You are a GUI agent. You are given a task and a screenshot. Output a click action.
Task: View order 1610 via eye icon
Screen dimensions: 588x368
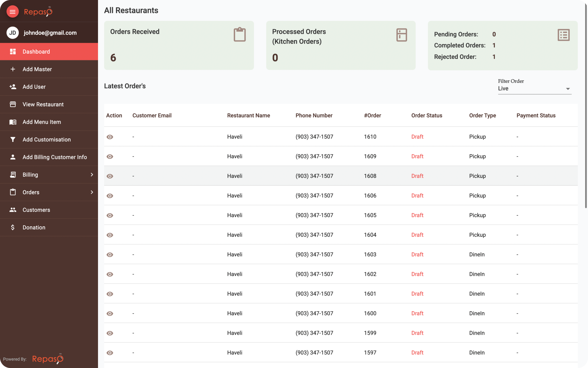pyautogui.click(x=110, y=137)
